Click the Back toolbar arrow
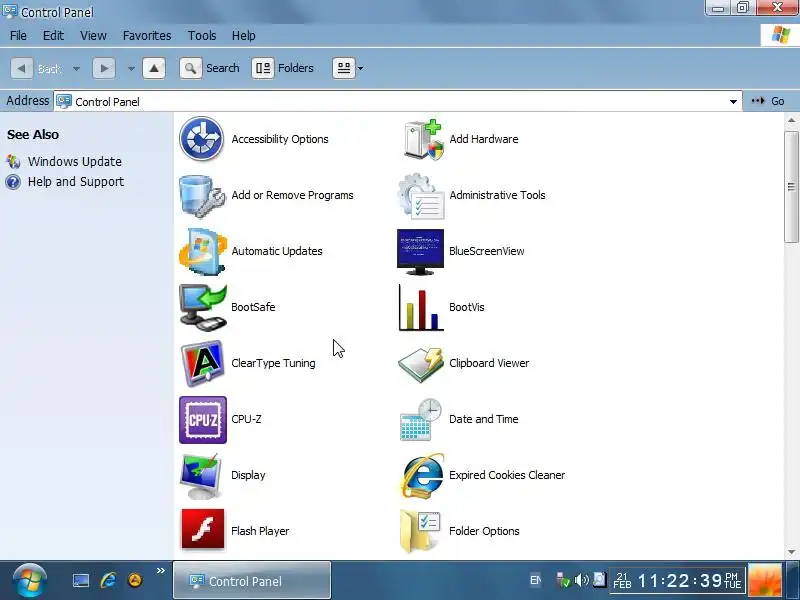This screenshot has height=600, width=800. [x=22, y=68]
